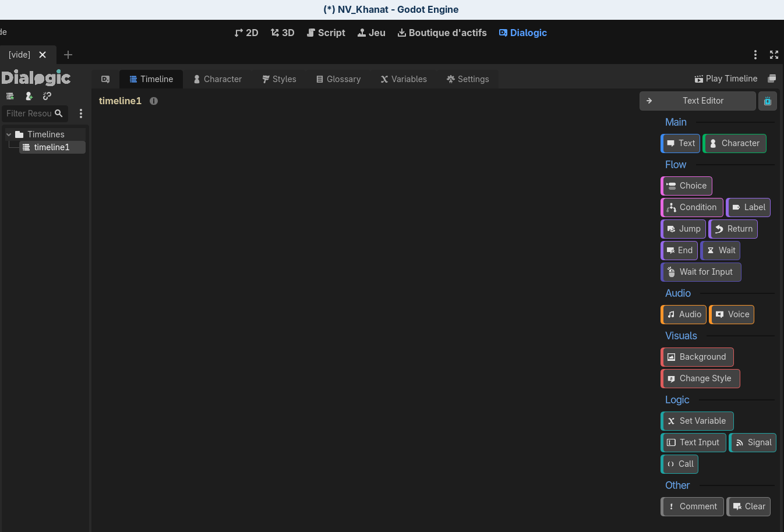Image resolution: width=784 pixels, height=532 pixels.
Task: Open the Script workspace
Action: 326,33
